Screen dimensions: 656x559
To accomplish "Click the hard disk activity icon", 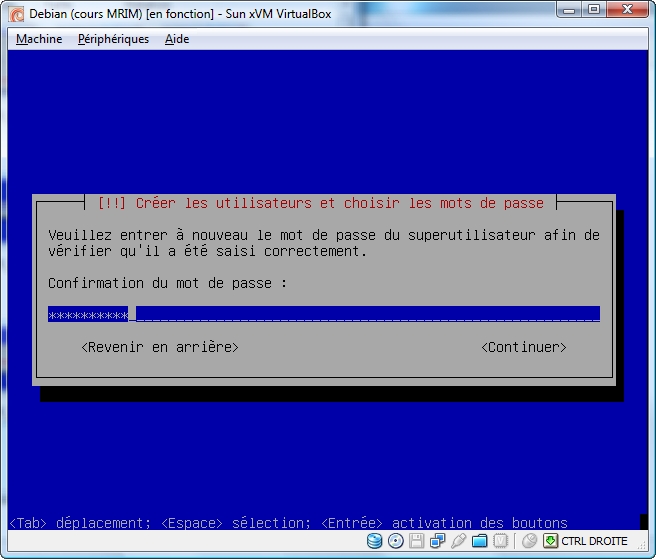I will click(374, 541).
